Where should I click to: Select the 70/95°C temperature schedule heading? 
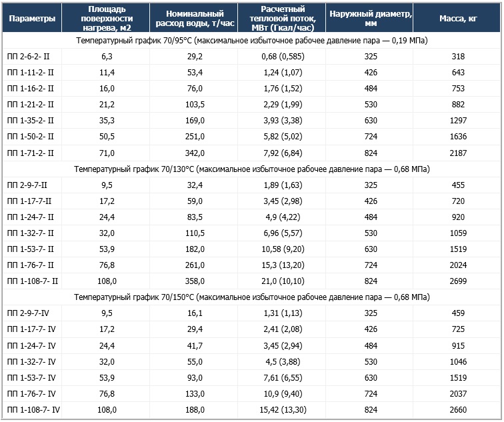(x=252, y=41)
